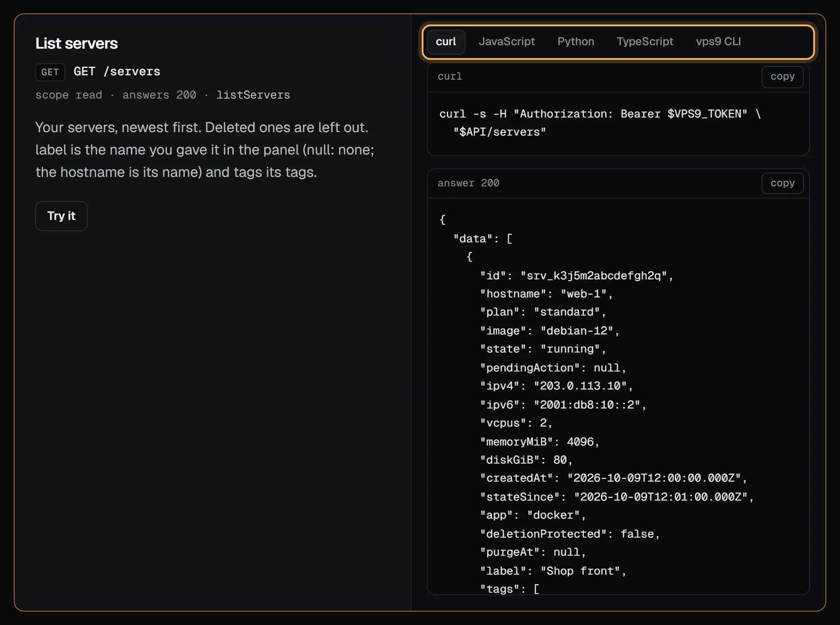Click the "memoryMiB": 4096 line
This screenshot has height=625, width=840.
click(540, 442)
